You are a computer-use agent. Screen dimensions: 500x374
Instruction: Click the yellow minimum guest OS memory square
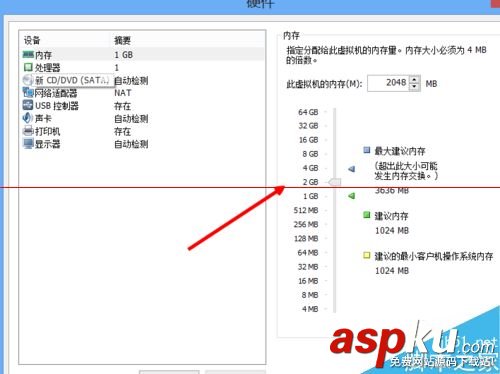pyautogui.click(x=367, y=256)
